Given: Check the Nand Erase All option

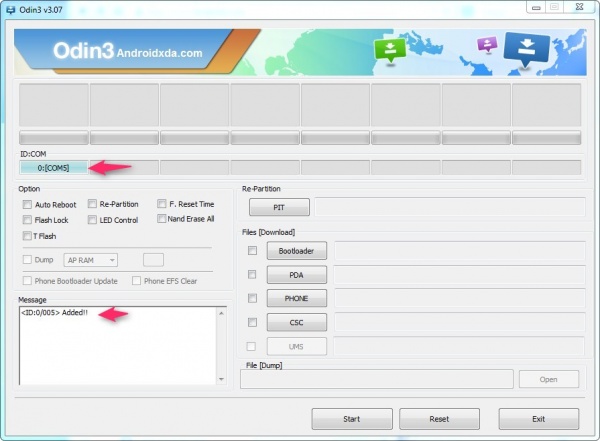Looking at the screenshot, I should tap(161, 219).
